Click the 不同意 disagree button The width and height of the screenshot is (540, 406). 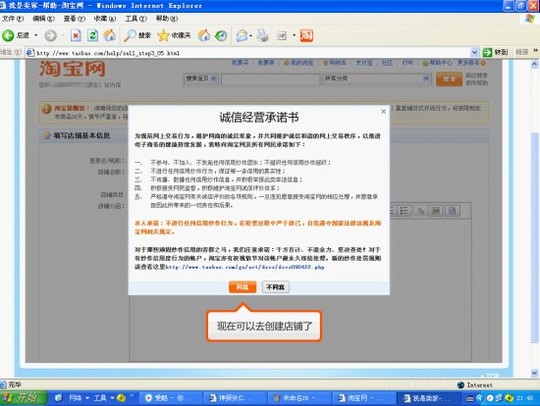[276, 287]
